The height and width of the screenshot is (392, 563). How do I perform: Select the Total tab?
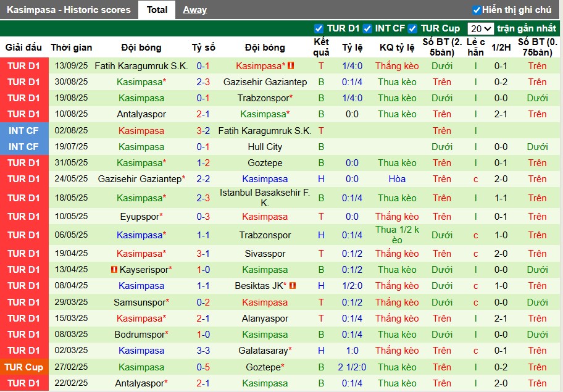157,10
